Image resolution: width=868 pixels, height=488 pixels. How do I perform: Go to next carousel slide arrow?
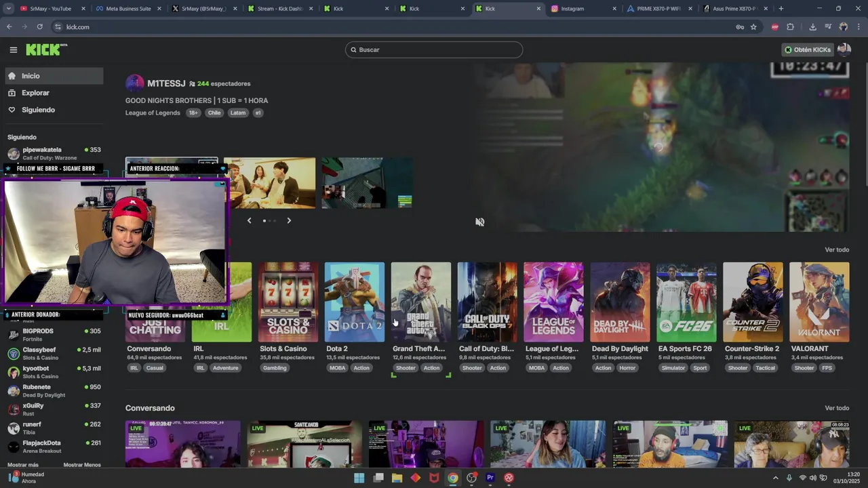click(x=289, y=220)
